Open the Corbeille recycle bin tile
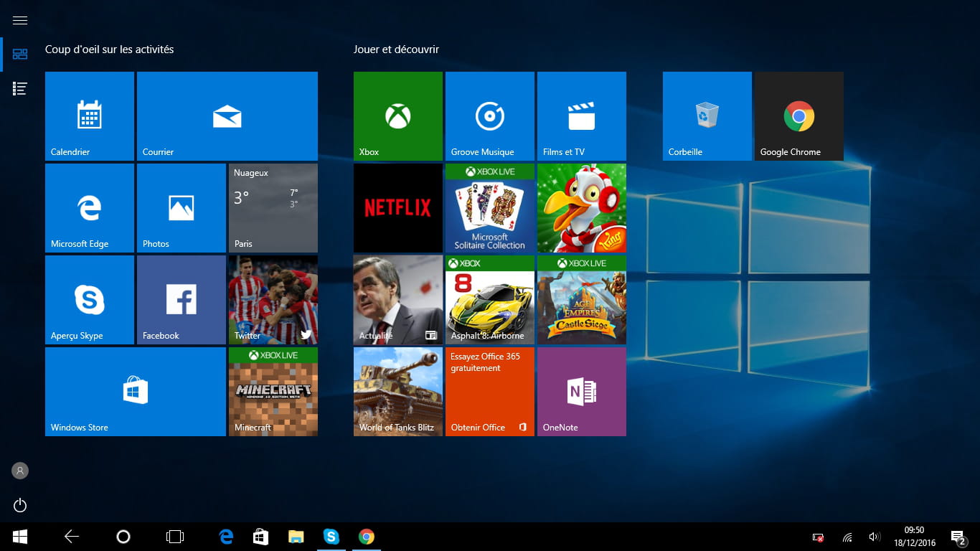 707,116
